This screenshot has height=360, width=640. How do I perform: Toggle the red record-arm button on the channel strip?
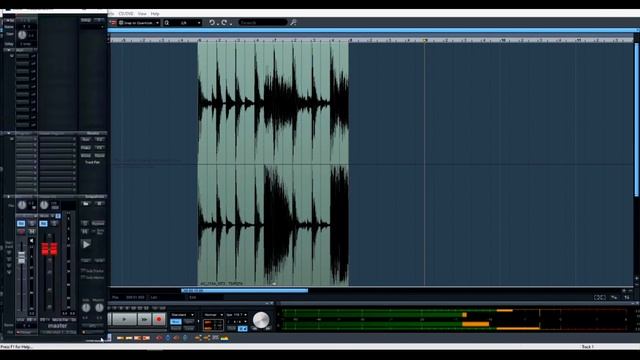[21, 231]
